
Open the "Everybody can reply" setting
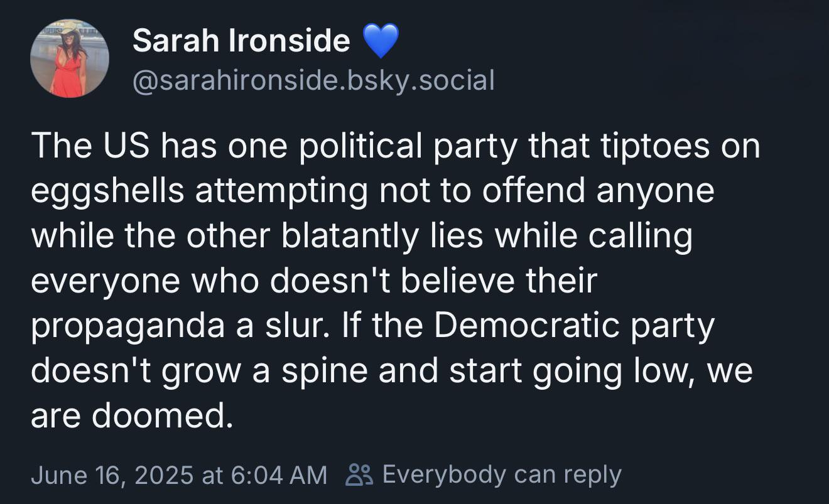(501, 474)
